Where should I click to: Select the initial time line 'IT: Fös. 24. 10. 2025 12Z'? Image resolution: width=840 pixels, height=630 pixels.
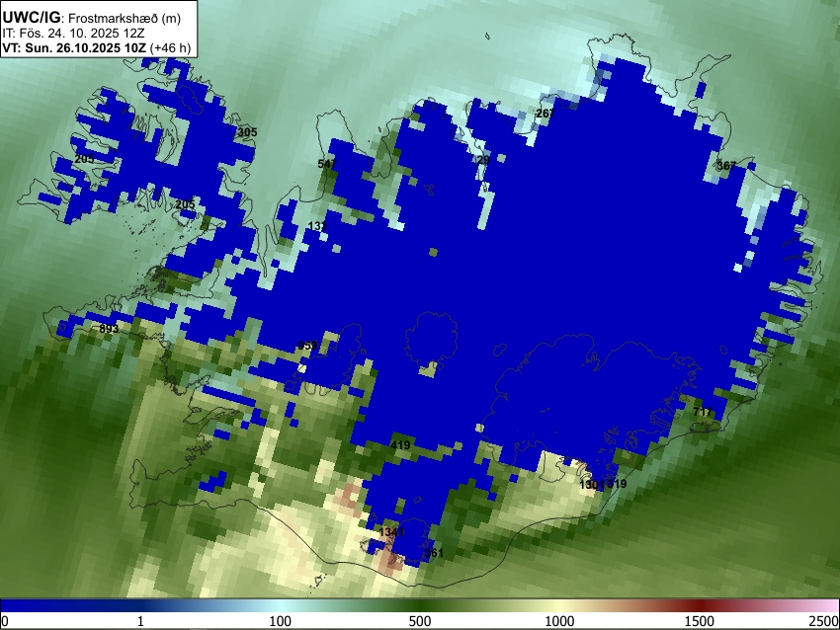(73, 34)
